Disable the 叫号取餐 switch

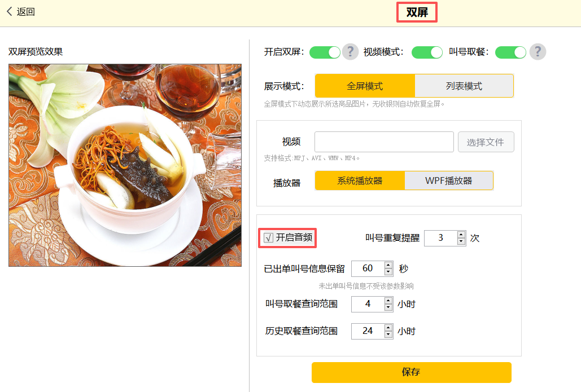(x=510, y=52)
